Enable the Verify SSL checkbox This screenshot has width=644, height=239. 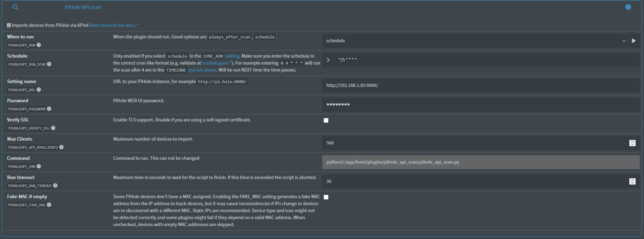pyautogui.click(x=326, y=120)
